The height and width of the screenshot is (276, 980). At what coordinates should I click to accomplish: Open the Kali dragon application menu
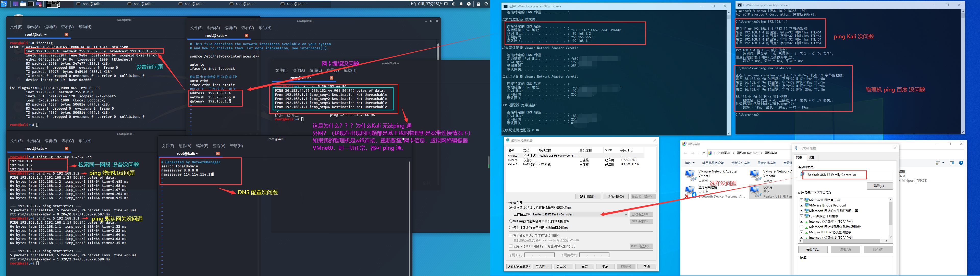point(4,4)
